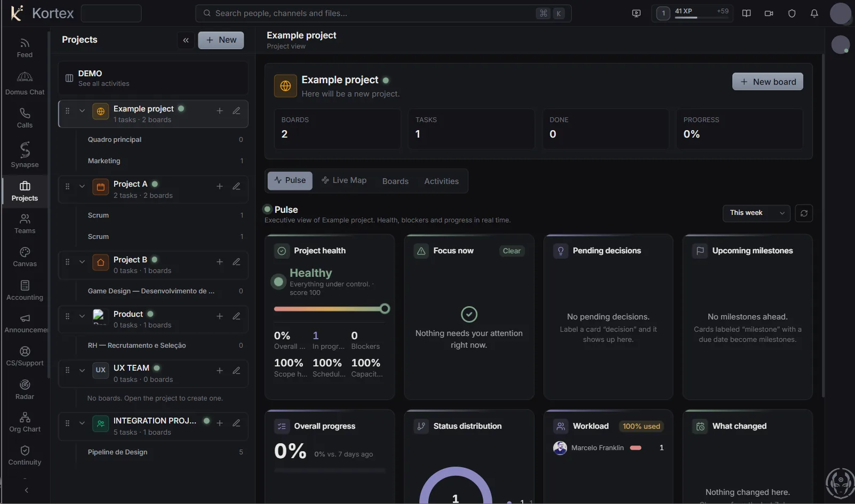Switch to the Live Map tab
Screen dimensions: 855x504
tap(343, 181)
